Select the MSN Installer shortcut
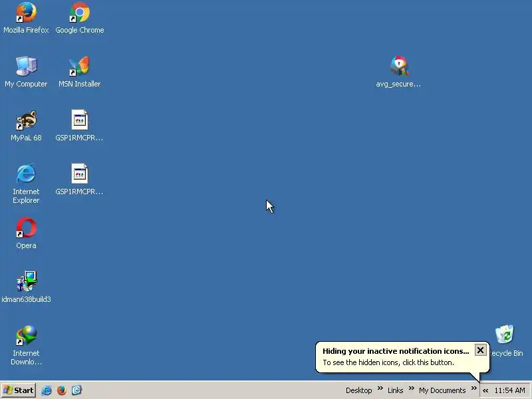Screen dimensions: 532x399 click(x=80, y=66)
